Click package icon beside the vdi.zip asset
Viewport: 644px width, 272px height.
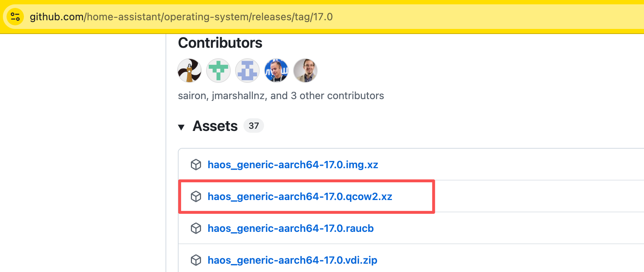point(196,260)
